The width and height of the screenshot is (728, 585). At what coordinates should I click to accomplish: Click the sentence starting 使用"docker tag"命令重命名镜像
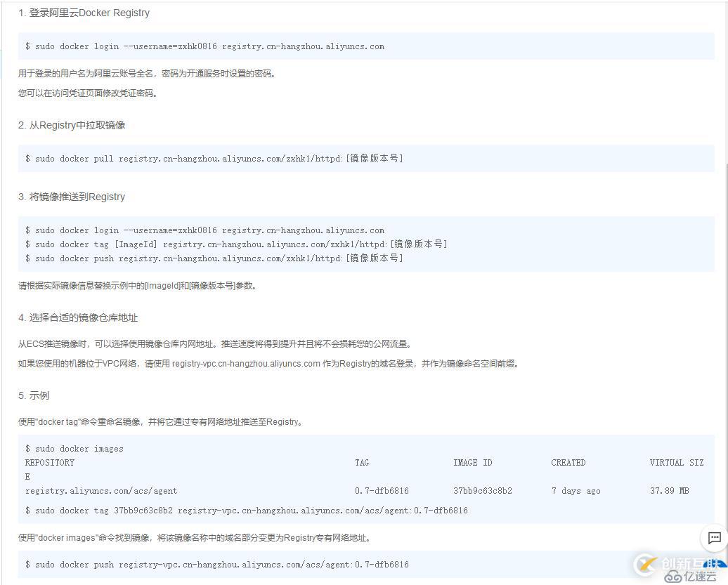pyautogui.click(x=161, y=421)
